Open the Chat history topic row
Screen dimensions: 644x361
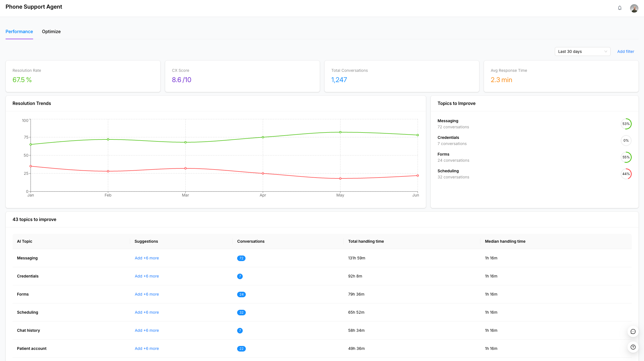click(28, 330)
